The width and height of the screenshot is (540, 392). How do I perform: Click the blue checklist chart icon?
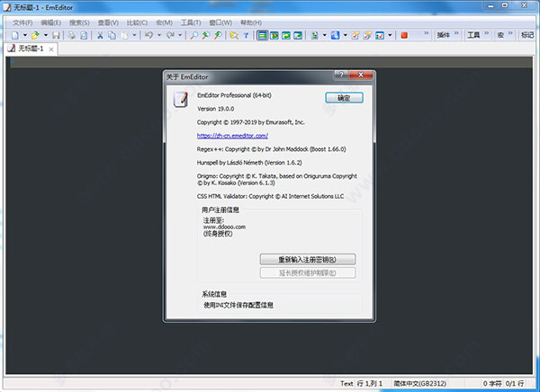(x=380, y=35)
